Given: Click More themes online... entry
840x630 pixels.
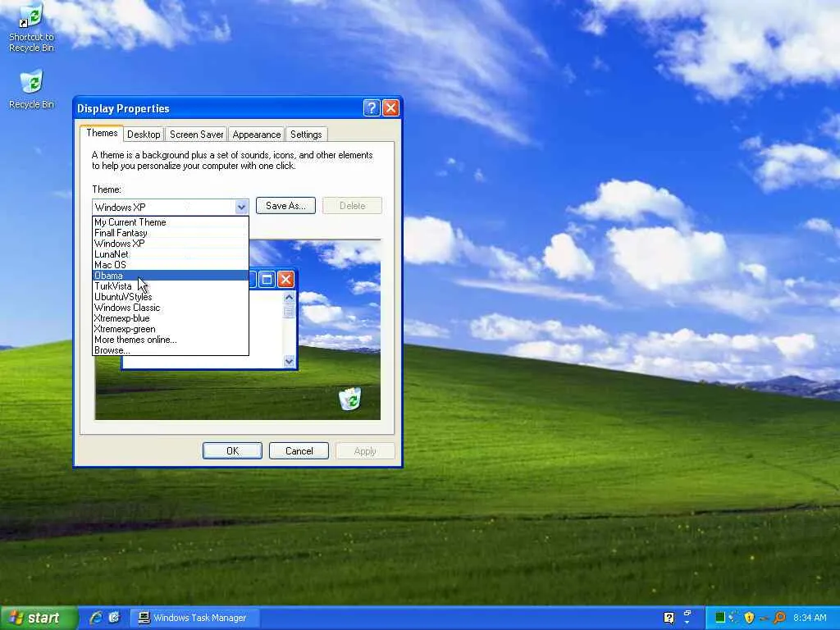Looking at the screenshot, I should click(171, 340).
